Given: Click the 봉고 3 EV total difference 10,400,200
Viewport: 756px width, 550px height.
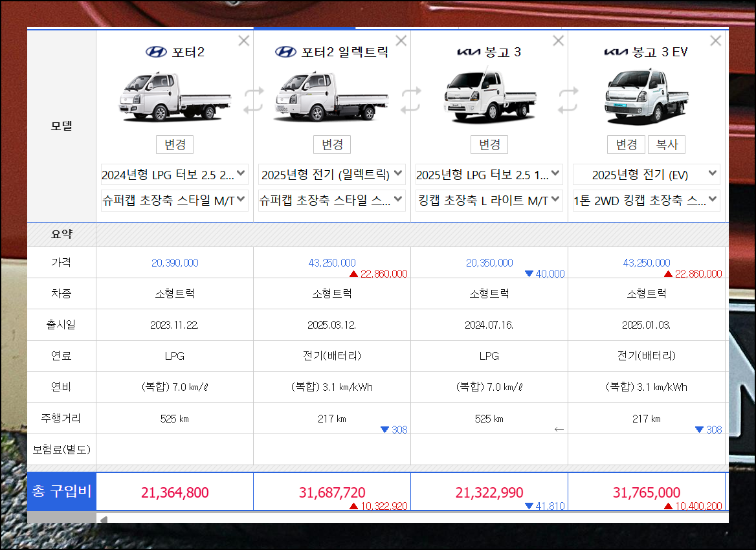Looking at the screenshot, I should [x=693, y=505].
